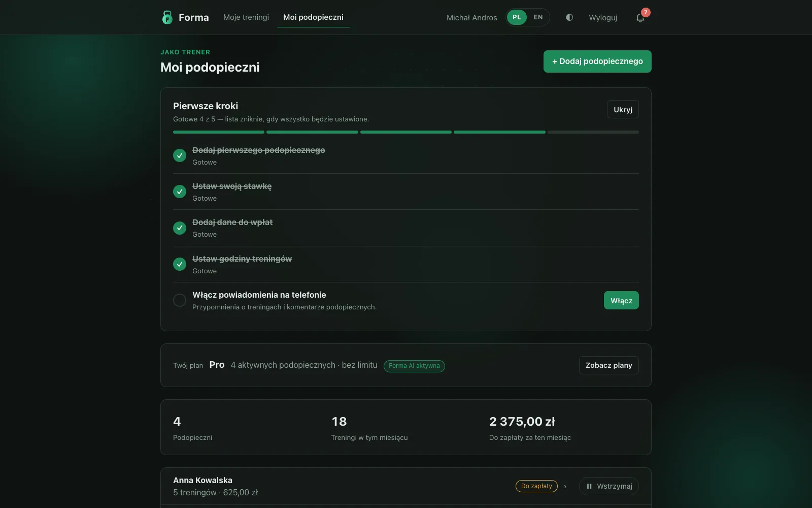Click the green check icon for Ustaw swoją stawkę

click(180, 192)
